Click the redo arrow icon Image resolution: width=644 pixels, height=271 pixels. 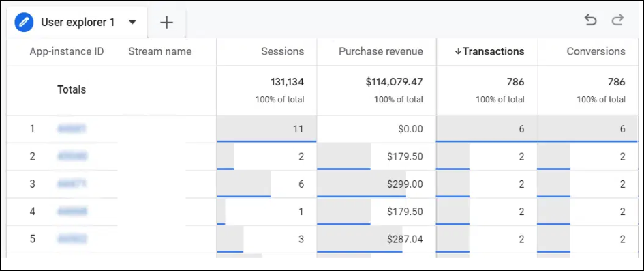617,20
